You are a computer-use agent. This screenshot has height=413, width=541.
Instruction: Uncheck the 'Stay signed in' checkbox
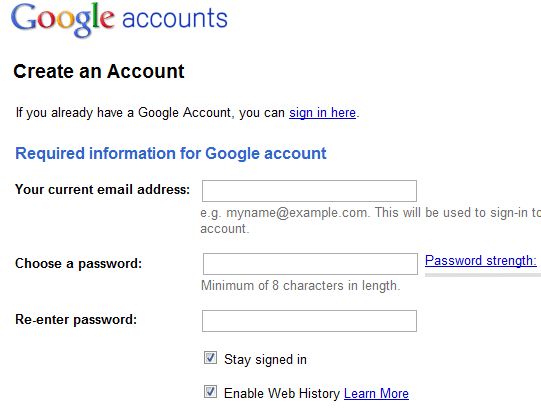(x=210, y=358)
